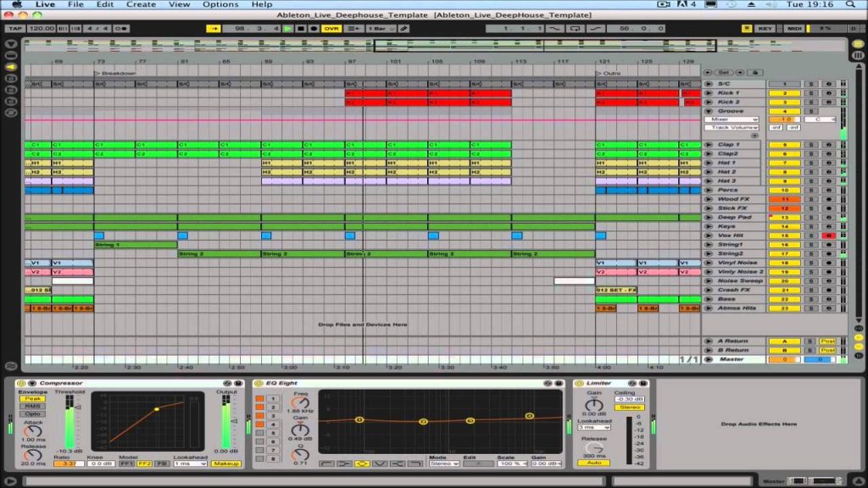This screenshot has height=488, width=868.
Task: Toggle the metronome button
Action: pyautogui.click(x=120, y=28)
